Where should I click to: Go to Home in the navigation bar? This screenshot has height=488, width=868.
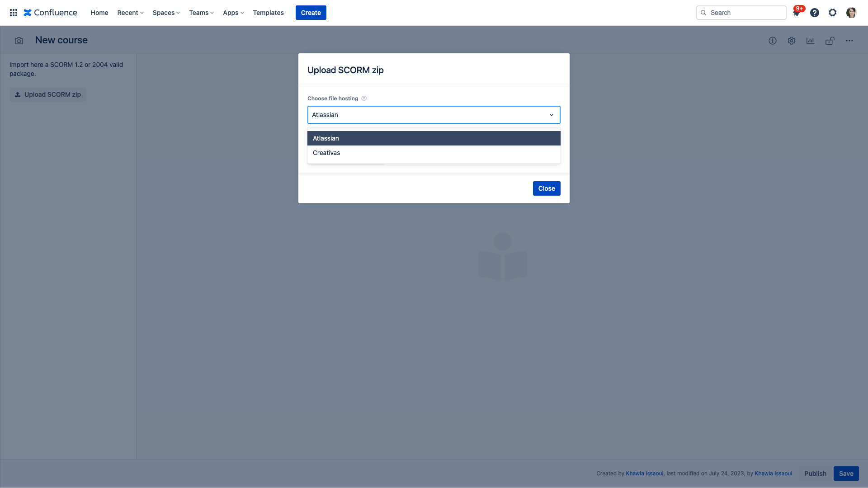(99, 13)
